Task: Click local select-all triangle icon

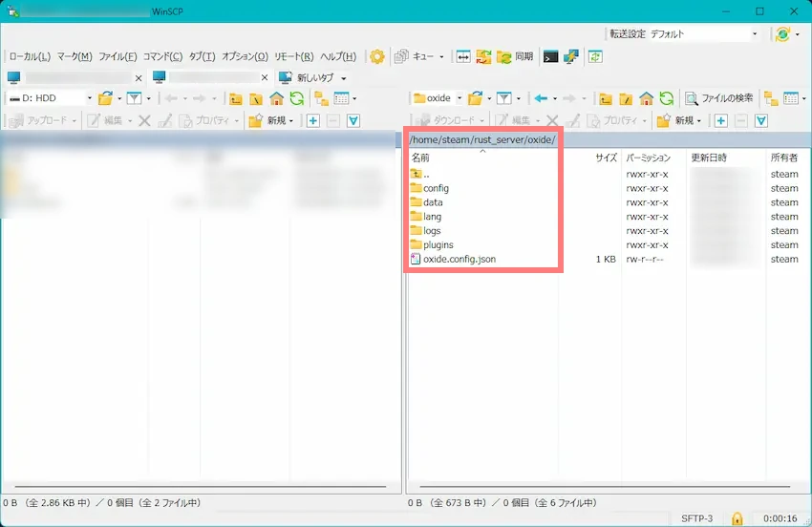Action: 353,120
